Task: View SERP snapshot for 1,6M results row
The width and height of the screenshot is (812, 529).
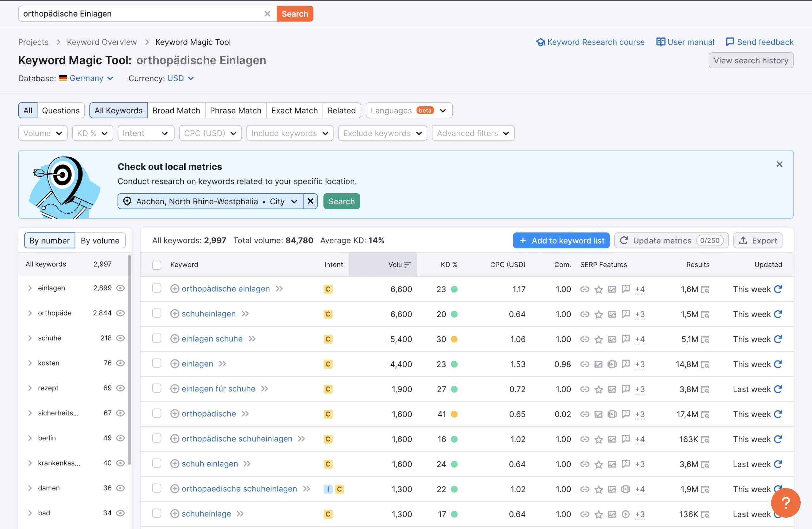Action: click(705, 290)
